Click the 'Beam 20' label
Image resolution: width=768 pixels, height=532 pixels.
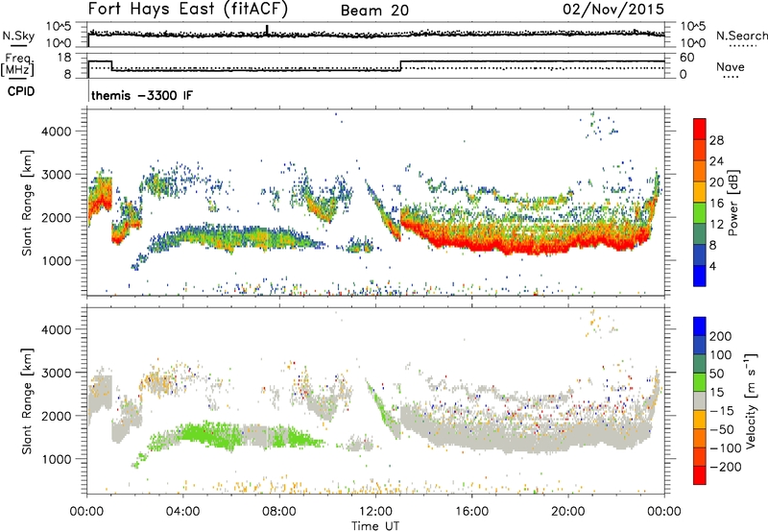click(374, 11)
